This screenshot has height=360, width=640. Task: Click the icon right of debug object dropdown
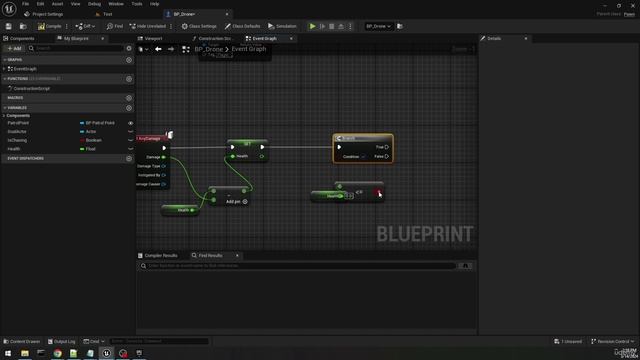(400, 26)
